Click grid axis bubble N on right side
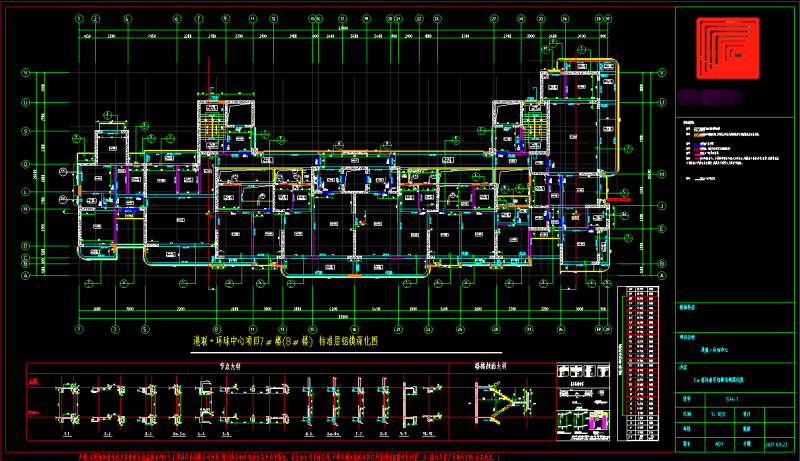 coord(662,171)
